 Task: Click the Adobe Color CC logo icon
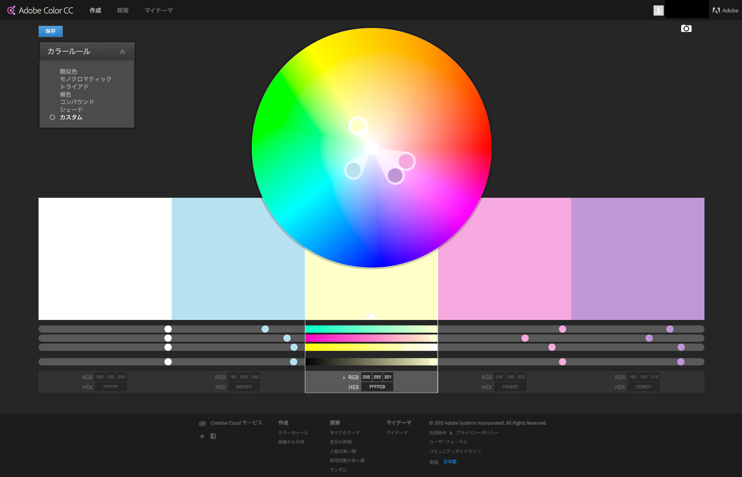click(11, 10)
